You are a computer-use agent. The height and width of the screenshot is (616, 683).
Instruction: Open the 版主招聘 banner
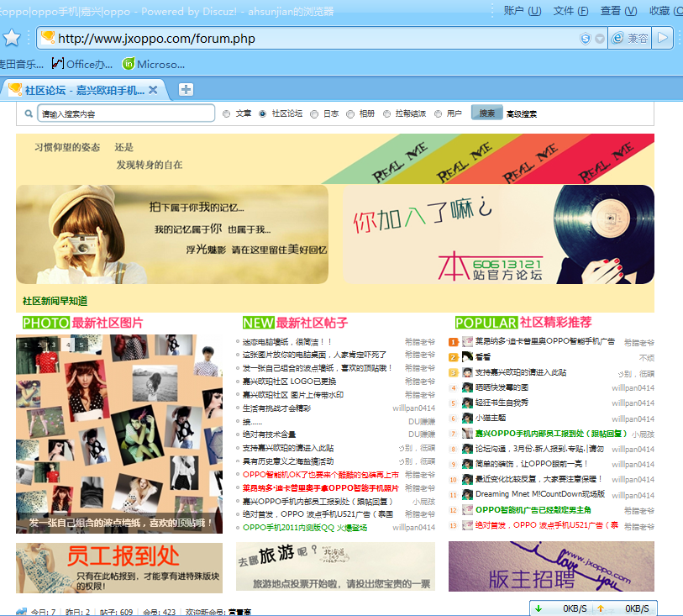tap(551, 566)
